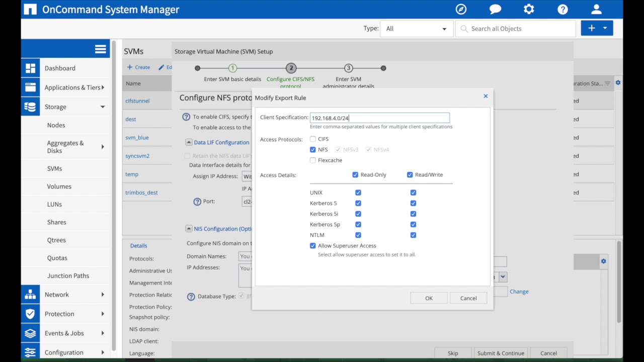The height and width of the screenshot is (362, 644).
Task: Collapse the Storage section arrow
Action: (x=103, y=107)
